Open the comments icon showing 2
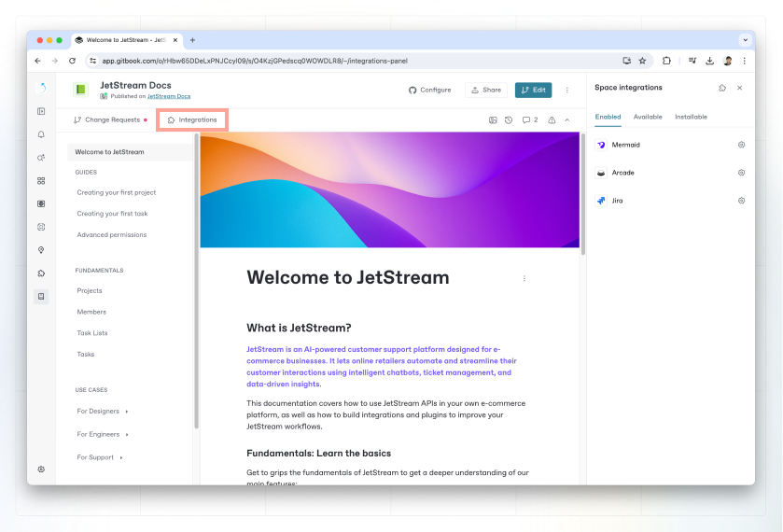Screen dimensions: 783x532 click(x=529, y=120)
